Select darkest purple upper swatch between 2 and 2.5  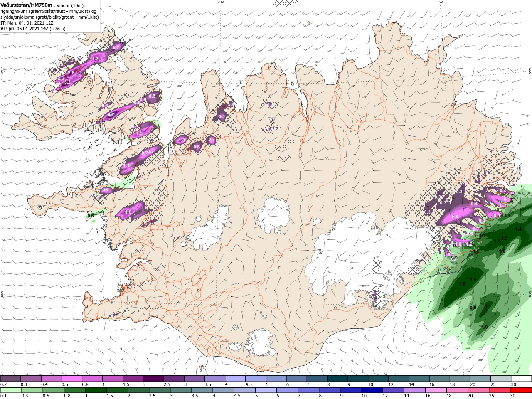[153, 378]
